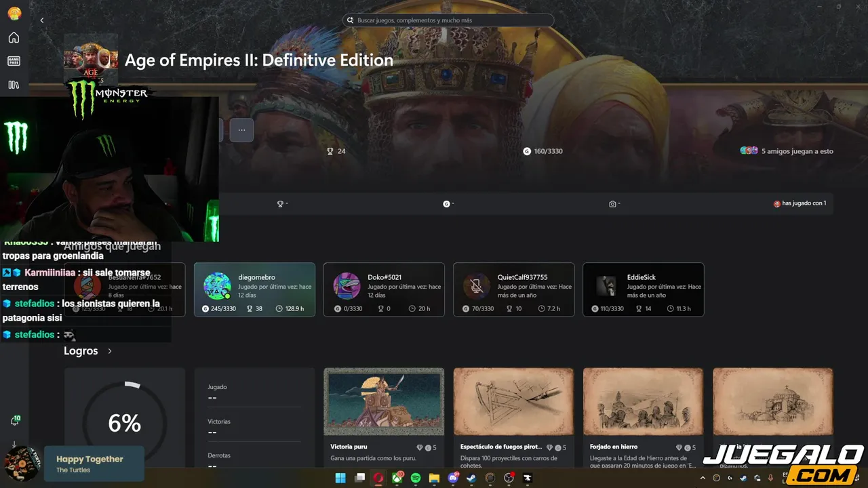Click the Gamerscore icon beside 160/3330
The height and width of the screenshot is (488, 868).
(x=527, y=151)
